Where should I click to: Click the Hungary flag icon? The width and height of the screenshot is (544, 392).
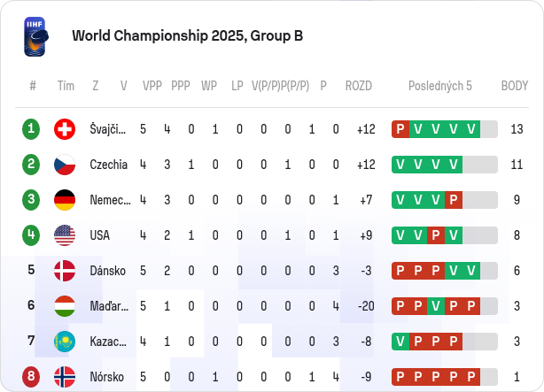tap(65, 306)
